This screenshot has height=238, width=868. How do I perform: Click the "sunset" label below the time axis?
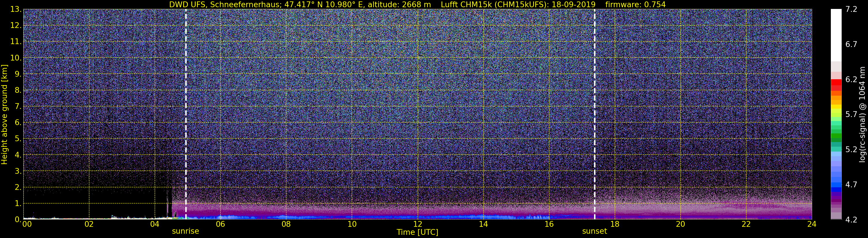point(594,231)
